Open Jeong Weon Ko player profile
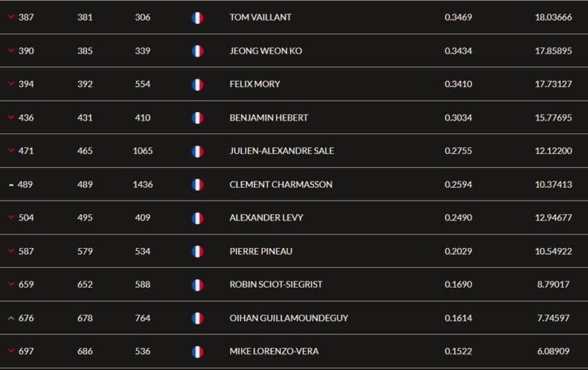Image resolution: width=588 pixels, height=370 pixels. tap(266, 51)
